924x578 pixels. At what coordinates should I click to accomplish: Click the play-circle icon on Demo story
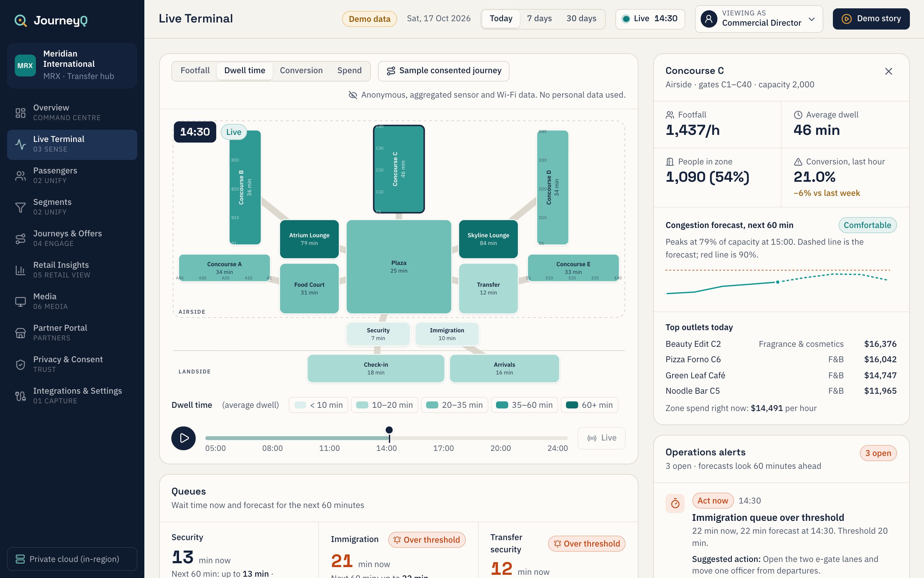click(846, 19)
